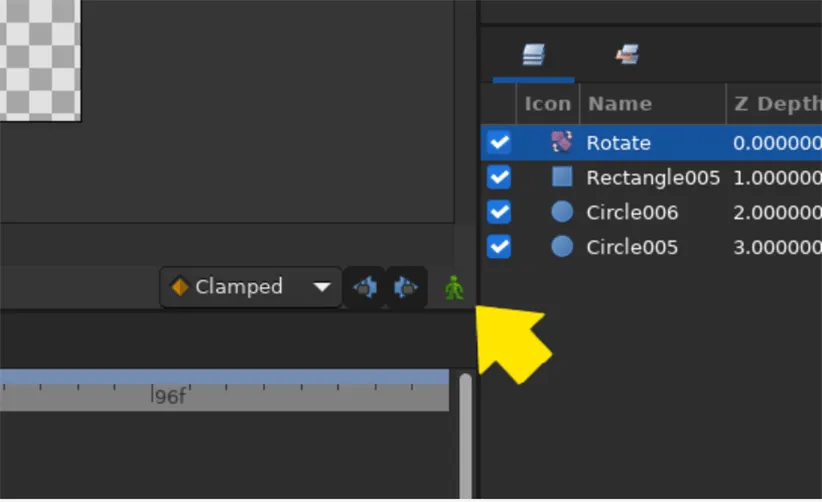
Task: Open the Clamped interpolation dropdown
Action: 251,288
